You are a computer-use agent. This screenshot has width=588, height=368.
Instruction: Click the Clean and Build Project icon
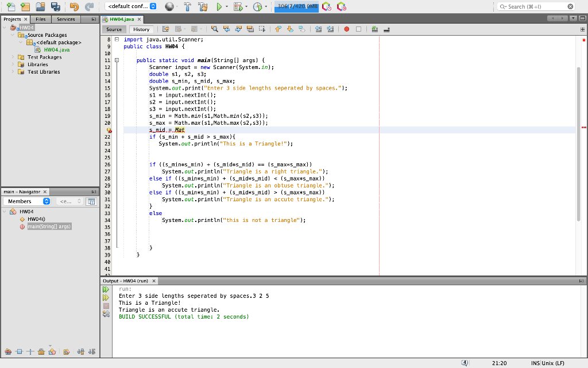click(202, 7)
